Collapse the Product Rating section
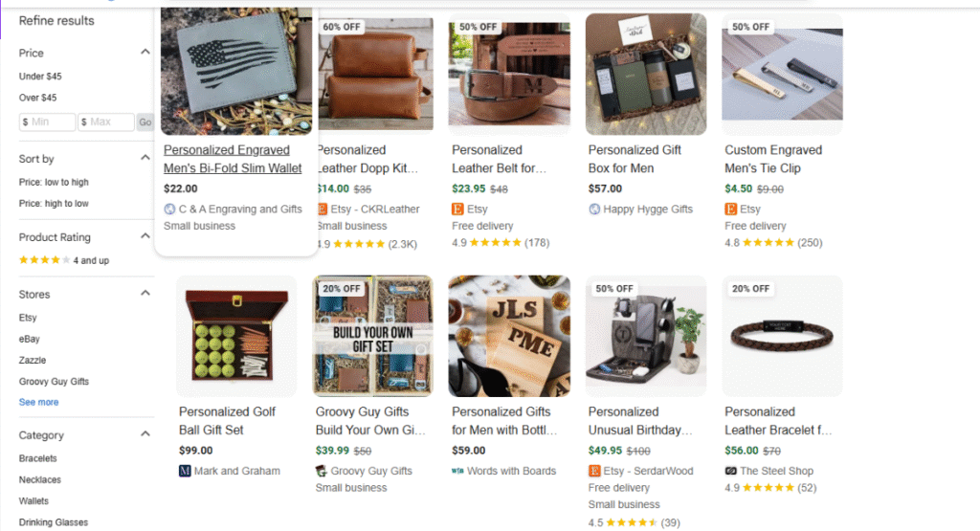 click(x=145, y=237)
